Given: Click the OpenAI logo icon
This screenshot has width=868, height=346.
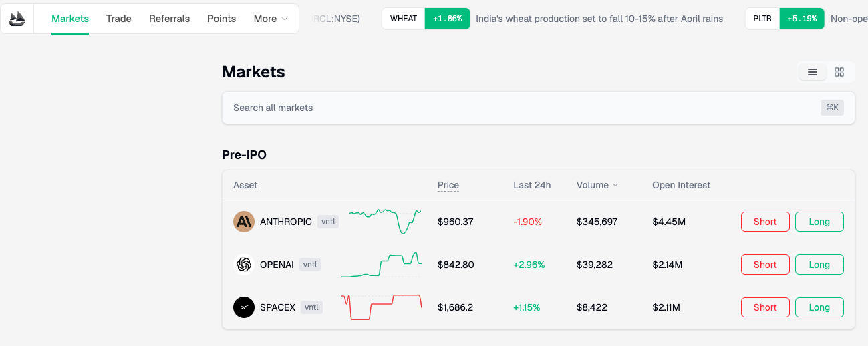Looking at the screenshot, I should click(x=244, y=265).
